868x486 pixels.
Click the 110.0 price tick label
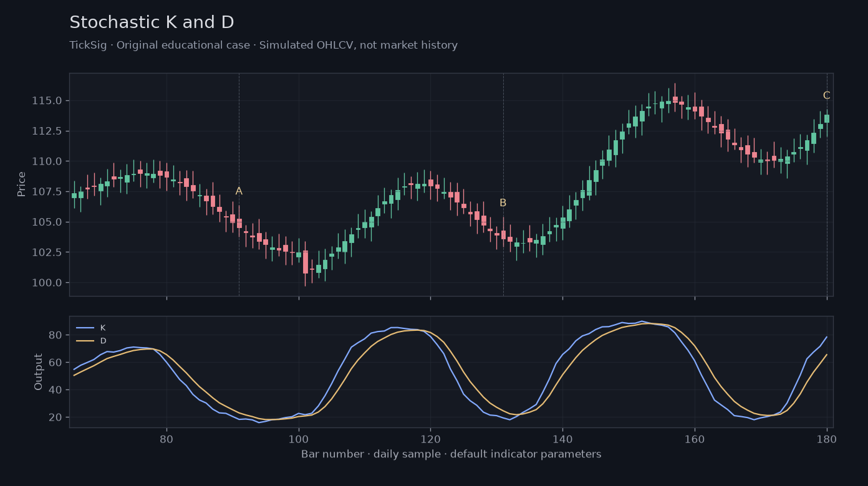[x=48, y=161]
